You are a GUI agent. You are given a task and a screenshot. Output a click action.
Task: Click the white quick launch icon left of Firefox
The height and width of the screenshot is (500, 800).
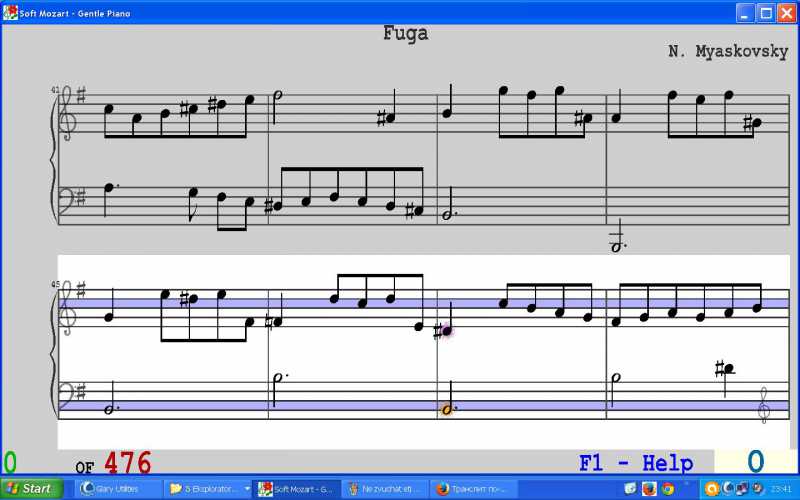pos(631,489)
